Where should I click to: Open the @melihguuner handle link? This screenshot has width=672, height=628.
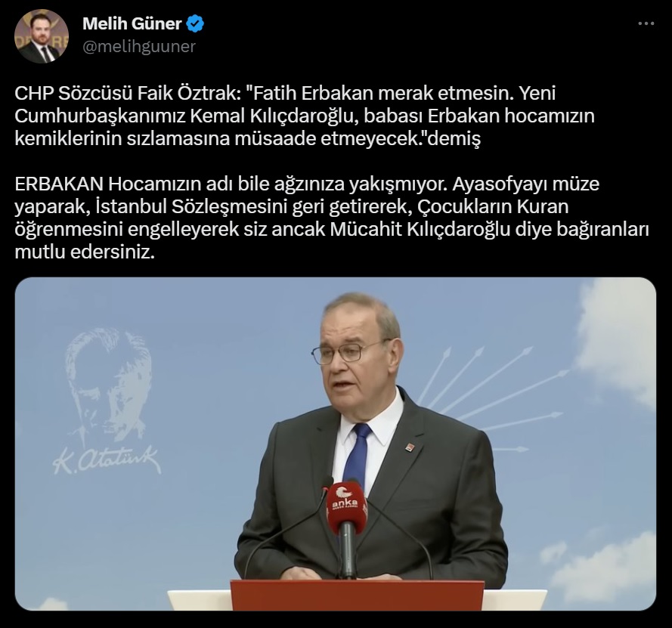(x=139, y=46)
